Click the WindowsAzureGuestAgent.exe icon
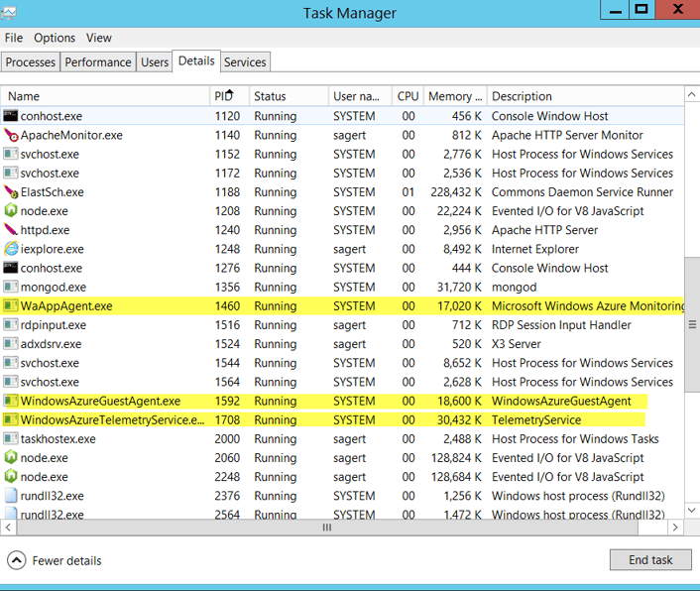 (x=10, y=401)
